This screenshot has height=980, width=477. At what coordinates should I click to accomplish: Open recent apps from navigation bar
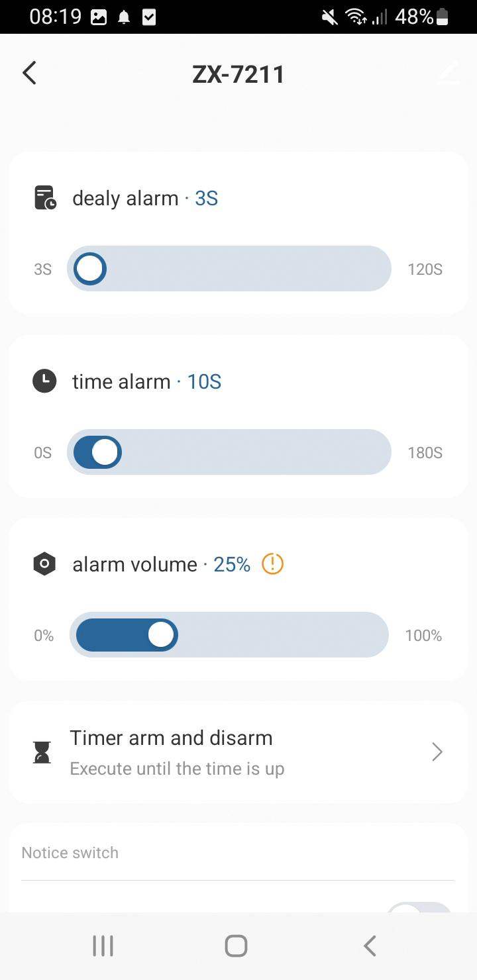pyautogui.click(x=103, y=946)
